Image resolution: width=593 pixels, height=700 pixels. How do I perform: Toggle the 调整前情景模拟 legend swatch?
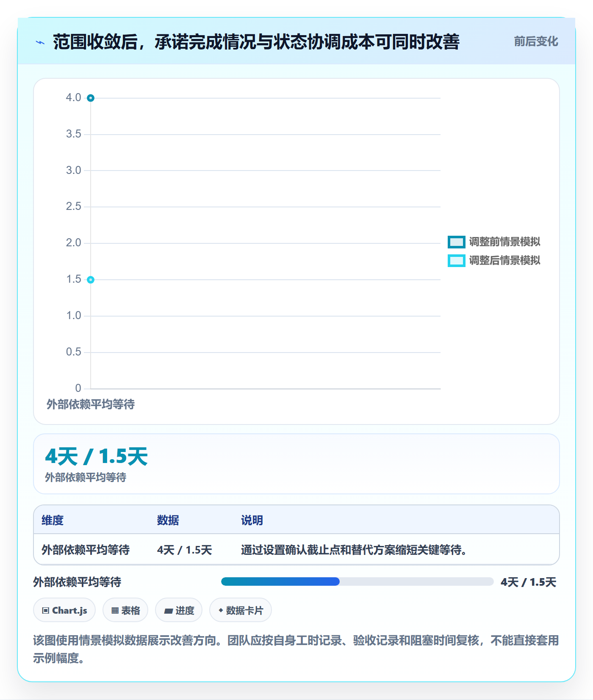[x=457, y=242]
